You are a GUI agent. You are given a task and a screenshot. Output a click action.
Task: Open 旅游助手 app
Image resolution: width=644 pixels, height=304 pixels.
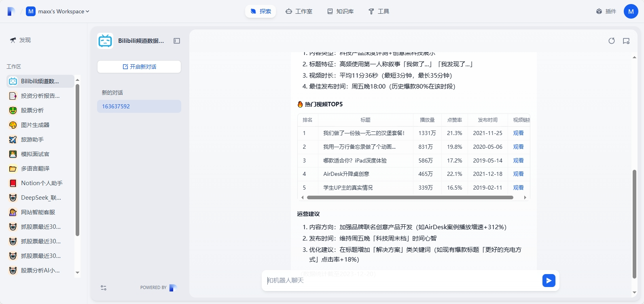(40, 139)
